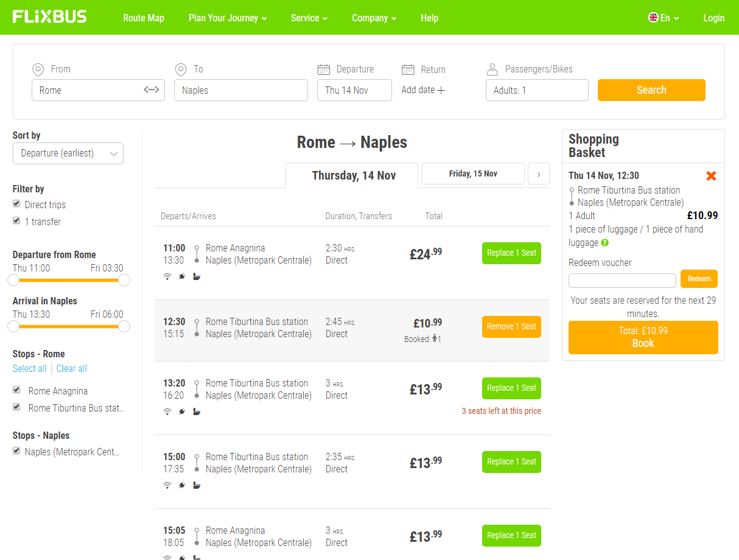739x560 pixels.
Task: Click the Redeem voucher button
Action: pyautogui.click(x=699, y=279)
